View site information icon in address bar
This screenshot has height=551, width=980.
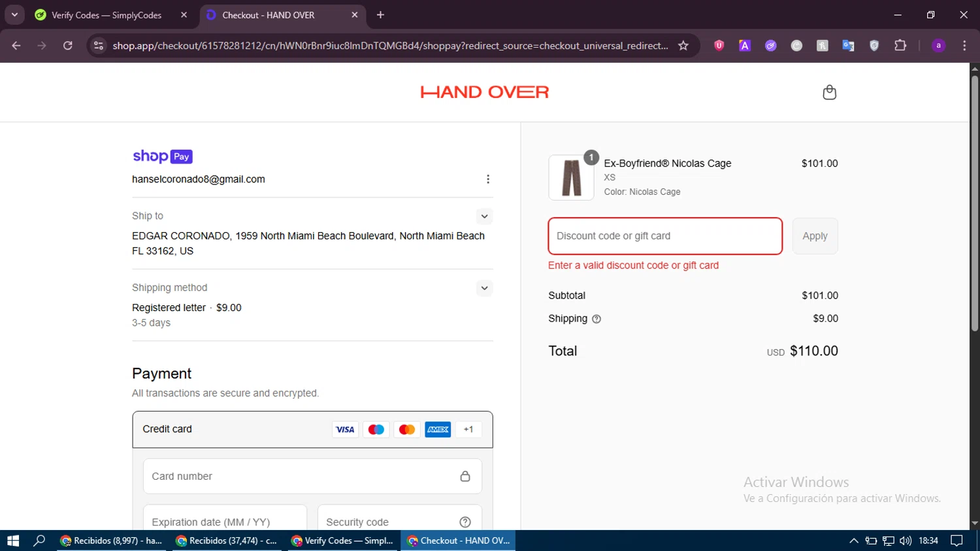[99, 46]
